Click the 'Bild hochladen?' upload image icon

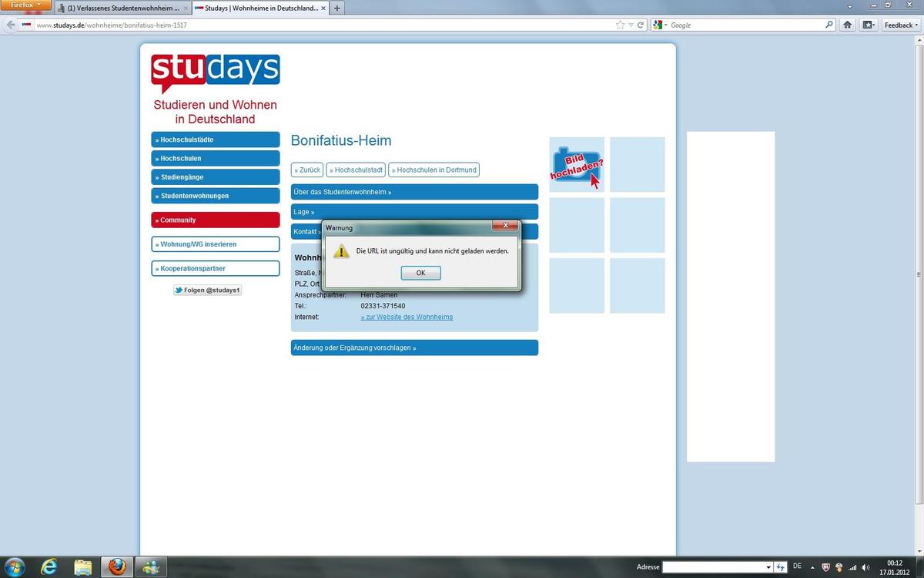577,165
